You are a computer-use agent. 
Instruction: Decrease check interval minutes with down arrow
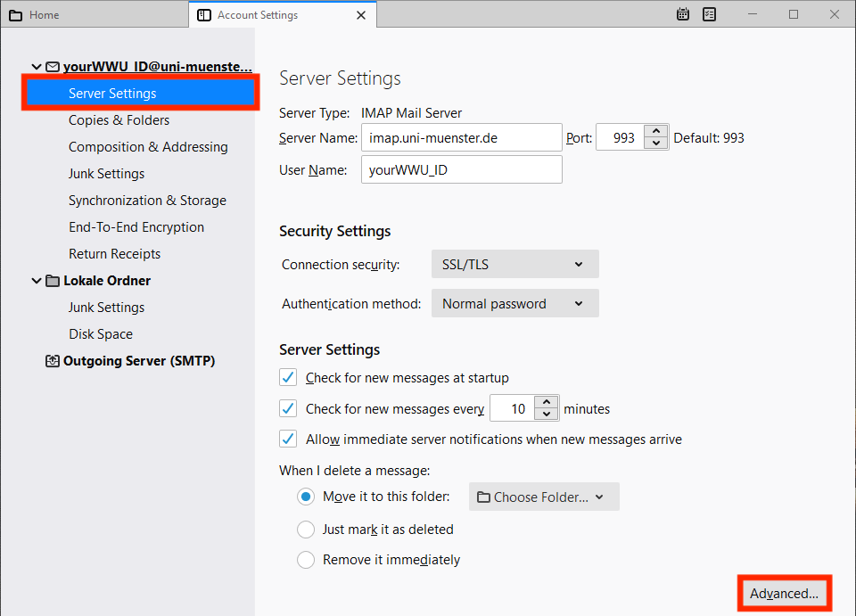[547, 415]
